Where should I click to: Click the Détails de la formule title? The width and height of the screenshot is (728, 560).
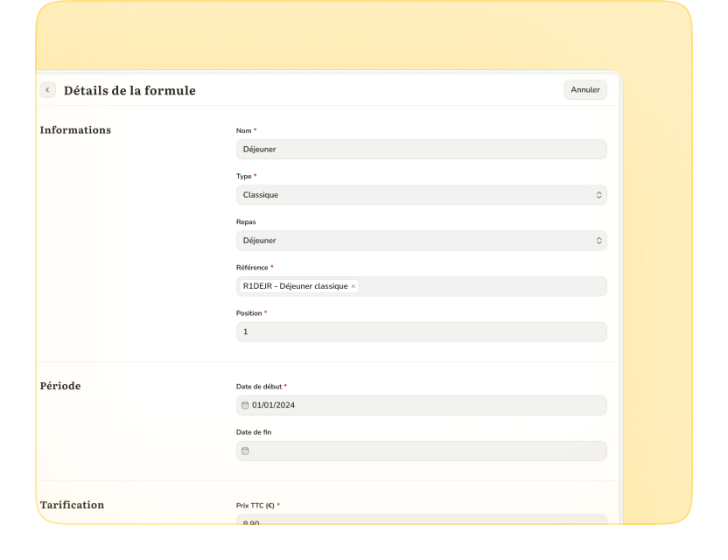pyautogui.click(x=129, y=90)
